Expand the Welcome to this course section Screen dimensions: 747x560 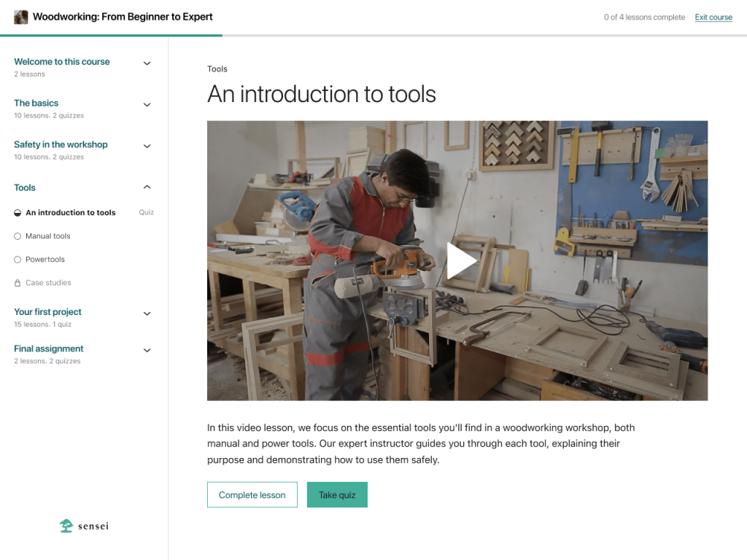[147, 63]
